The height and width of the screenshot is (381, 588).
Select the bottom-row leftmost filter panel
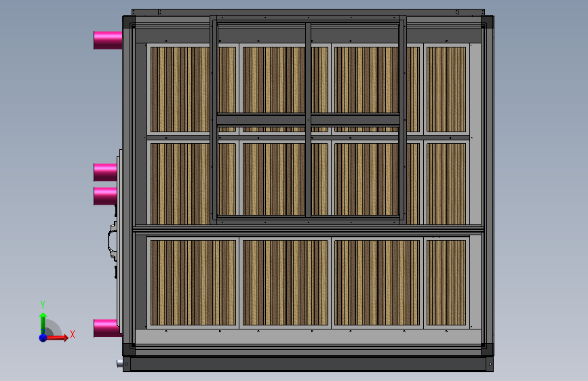tap(193, 283)
